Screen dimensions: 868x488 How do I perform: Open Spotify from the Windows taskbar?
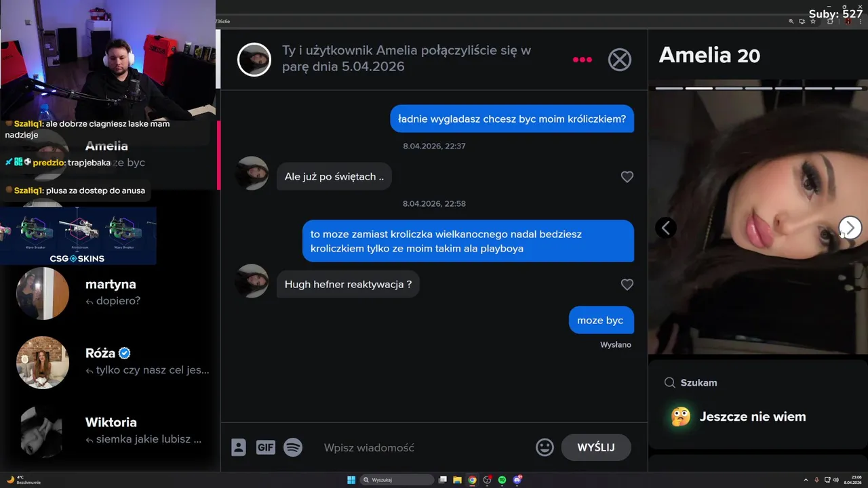click(x=502, y=480)
